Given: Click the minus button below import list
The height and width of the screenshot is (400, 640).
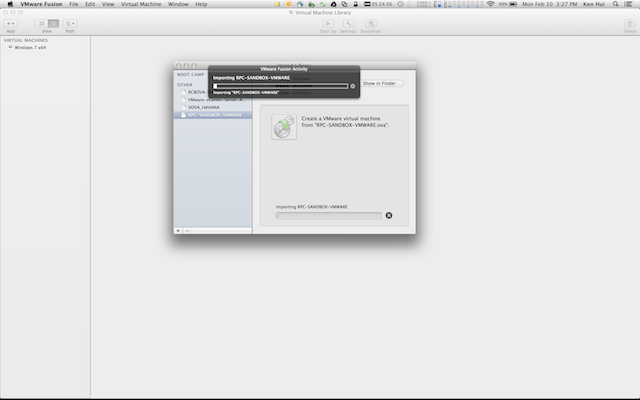Looking at the screenshot, I should (x=187, y=231).
